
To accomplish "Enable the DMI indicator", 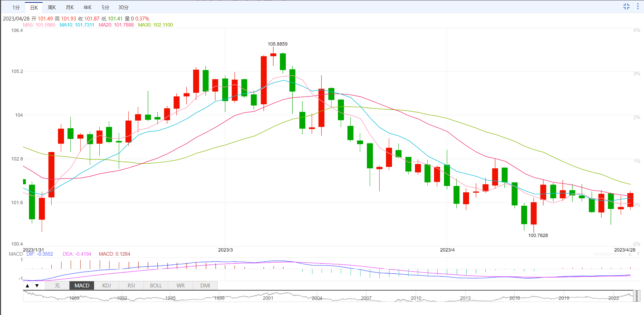I will (x=205, y=286).
